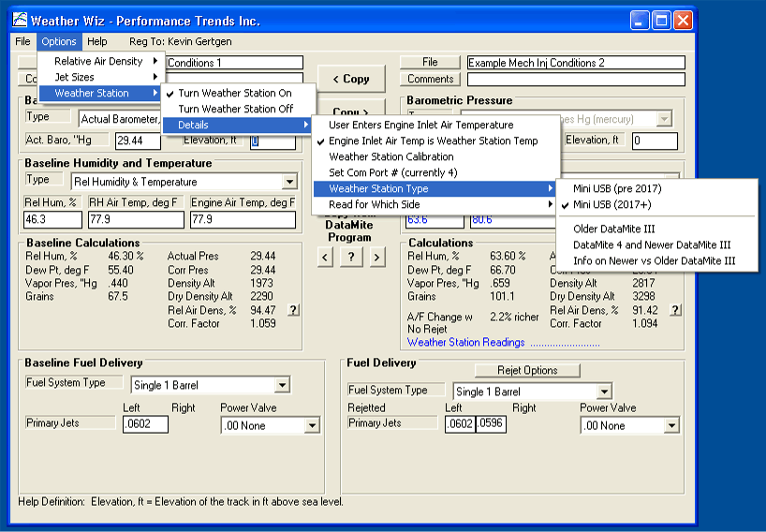Image resolution: width=766 pixels, height=532 pixels.
Task: Click the help '?' beside Baseline Rel Air Dens
Action: tap(293, 310)
